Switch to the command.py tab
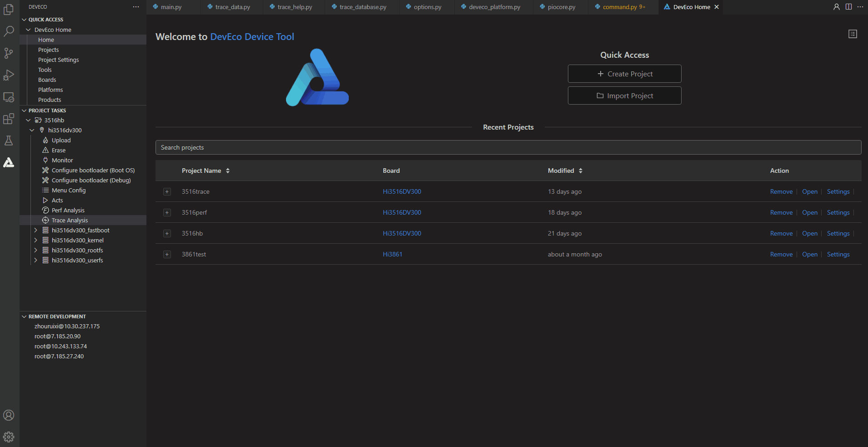Viewport: 868px width, 447px height. (623, 7)
